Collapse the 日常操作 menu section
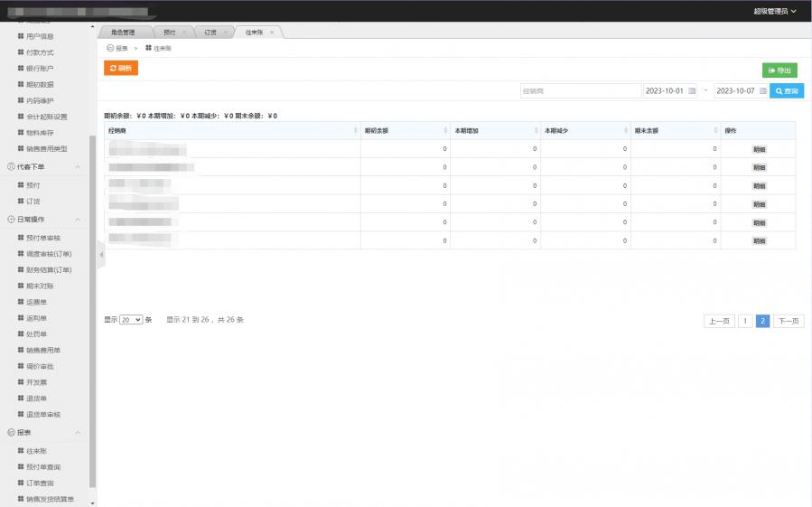812x507 pixels. click(78, 220)
